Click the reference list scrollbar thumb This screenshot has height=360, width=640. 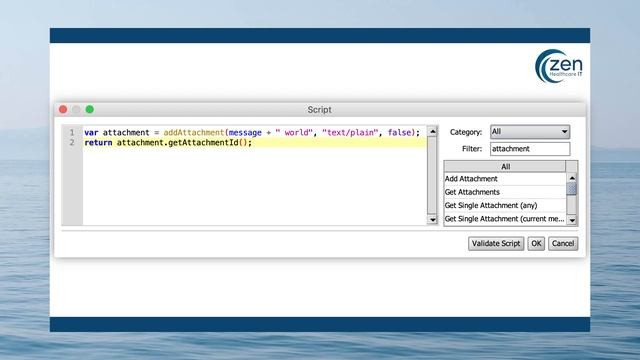coord(572,189)
